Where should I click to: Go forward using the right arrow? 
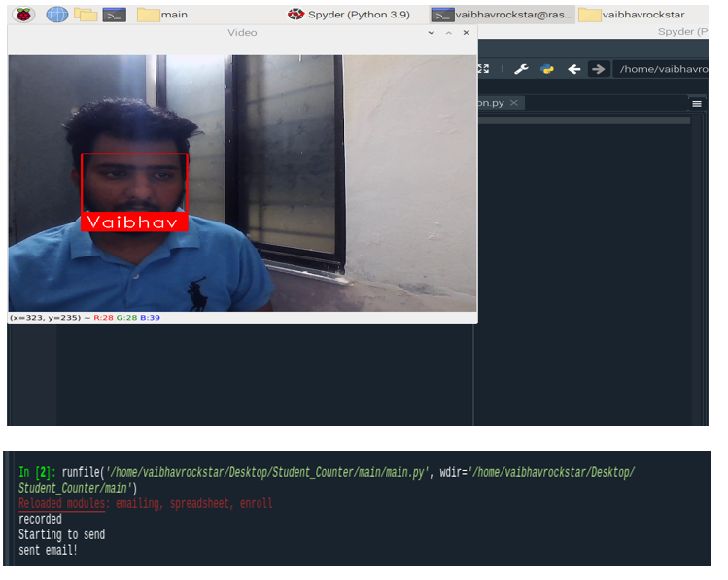[x=599, y=70]
